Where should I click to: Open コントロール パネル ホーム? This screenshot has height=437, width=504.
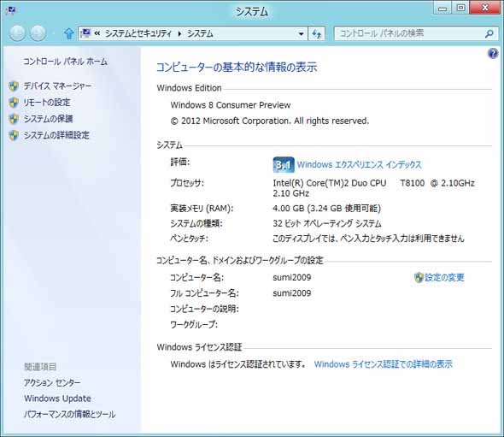point(65,62)
